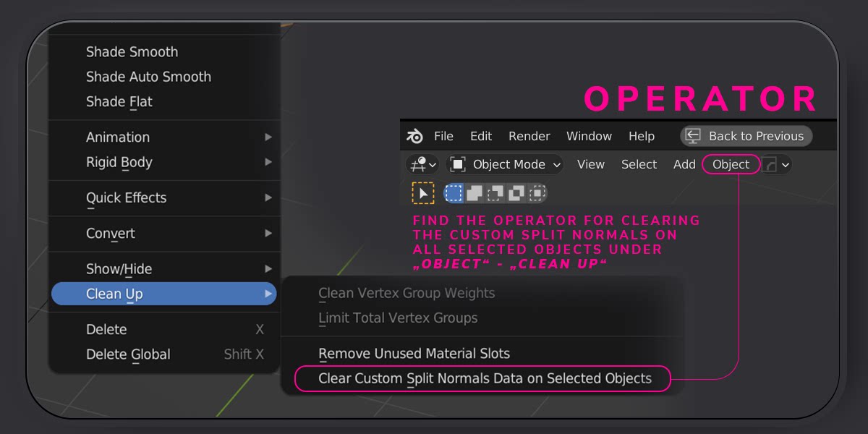Viewport: 868px width, 434px height.
Task: Choose the 'invert selection' mode icon
Action: coord(516,193)
